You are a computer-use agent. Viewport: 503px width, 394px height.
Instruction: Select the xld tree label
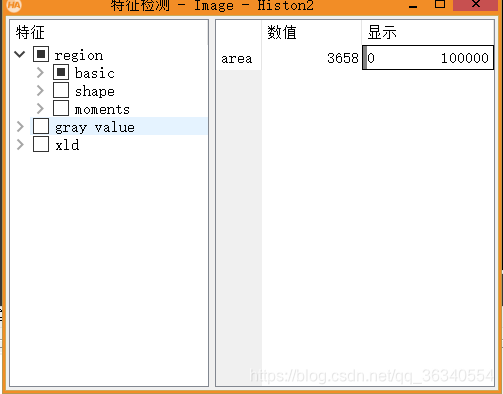click(67, 145)
